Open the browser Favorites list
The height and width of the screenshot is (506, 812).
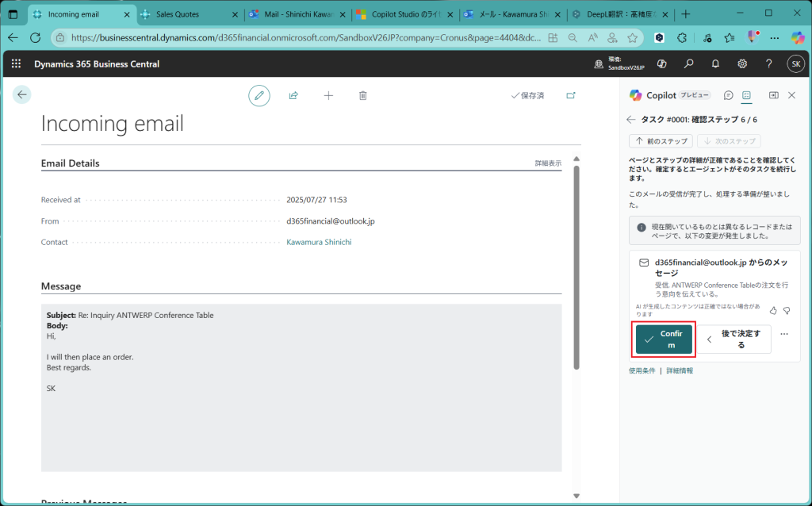point(730,38)
